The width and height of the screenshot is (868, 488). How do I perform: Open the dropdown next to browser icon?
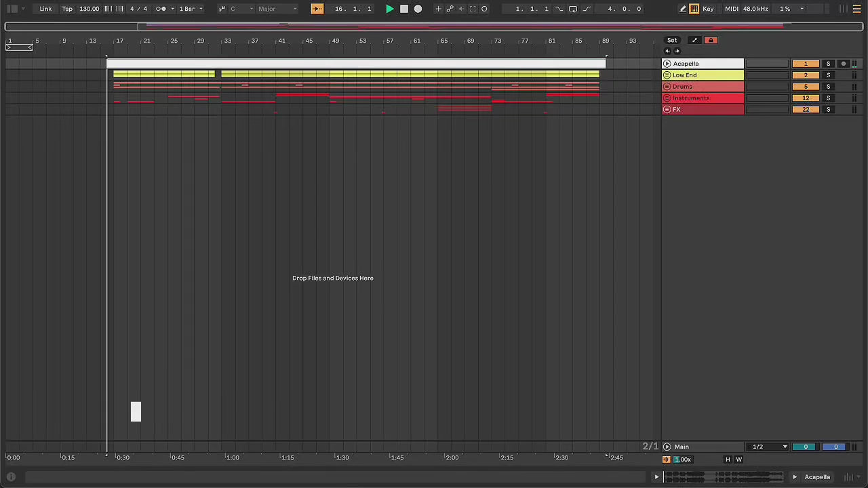pyautogui.click(x=23, y=9)
